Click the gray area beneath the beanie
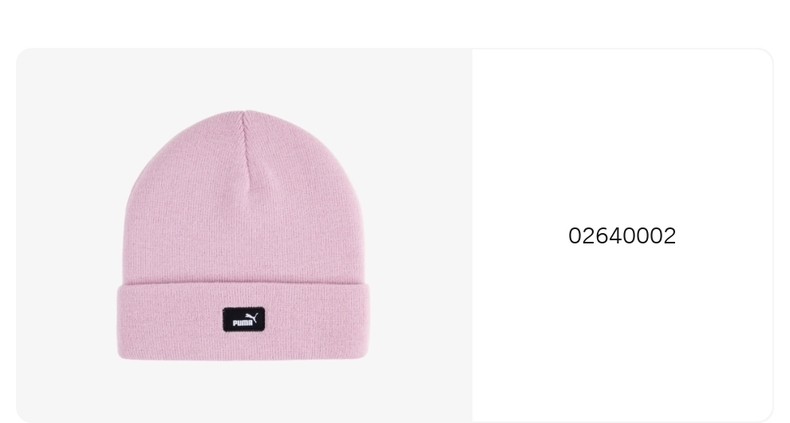Screen dimensions: 790x423 coord(244,392)
